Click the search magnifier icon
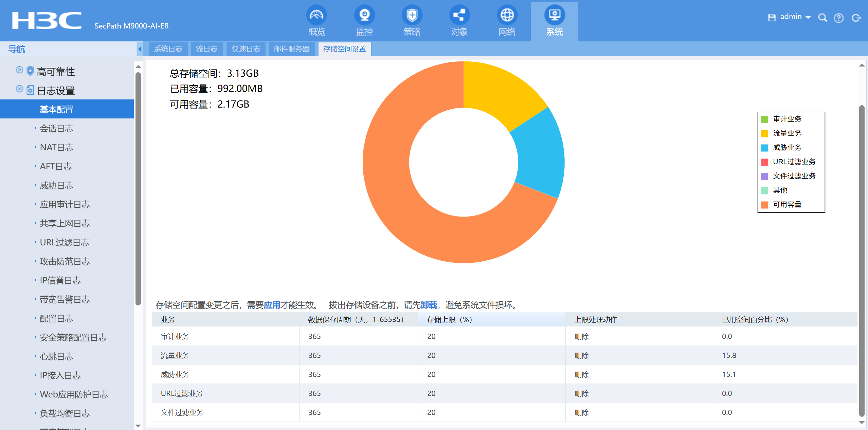This screenshot has height=430, width=868. (x=822, y=18)
